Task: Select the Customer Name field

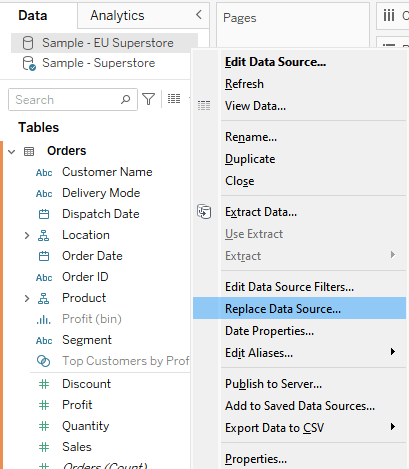Action: (x=107, y=172)
